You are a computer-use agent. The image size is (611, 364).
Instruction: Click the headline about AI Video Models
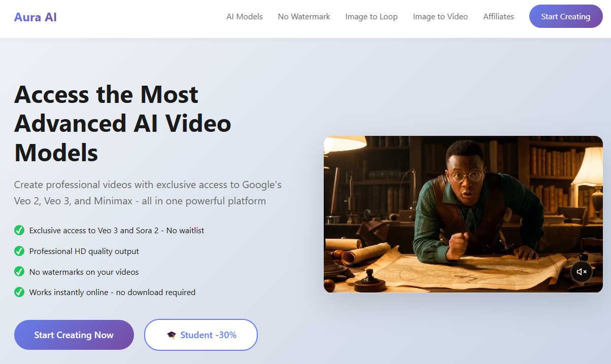tap(123, 123)
